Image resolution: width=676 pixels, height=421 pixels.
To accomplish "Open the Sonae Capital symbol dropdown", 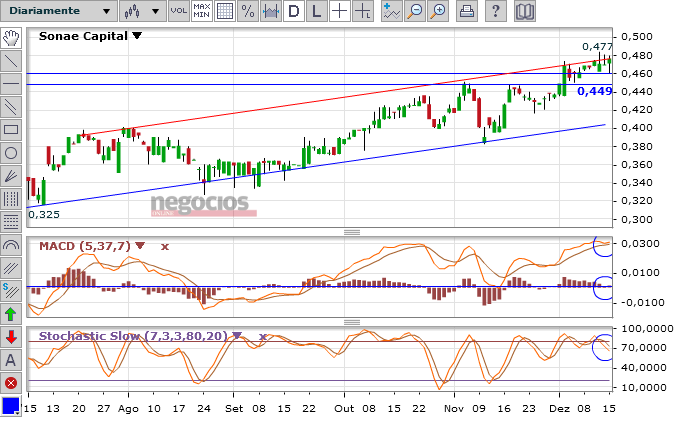I will point(137,36).
